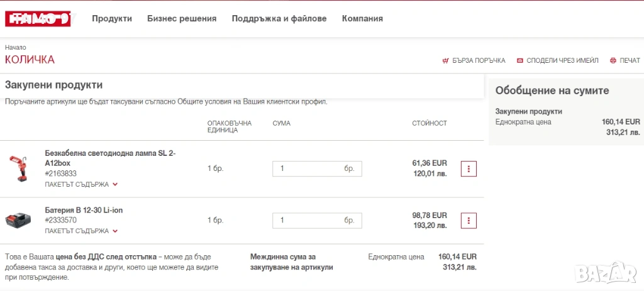The height and width of the screenshot is (291, 644).
Task: Expand package contents for the battery
Action: click(81, 231)
